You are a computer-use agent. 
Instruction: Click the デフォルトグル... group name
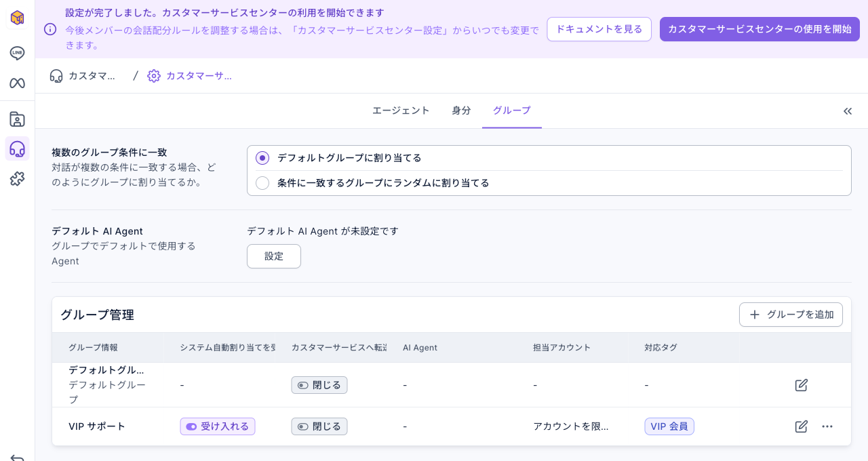tap(106, 370)
